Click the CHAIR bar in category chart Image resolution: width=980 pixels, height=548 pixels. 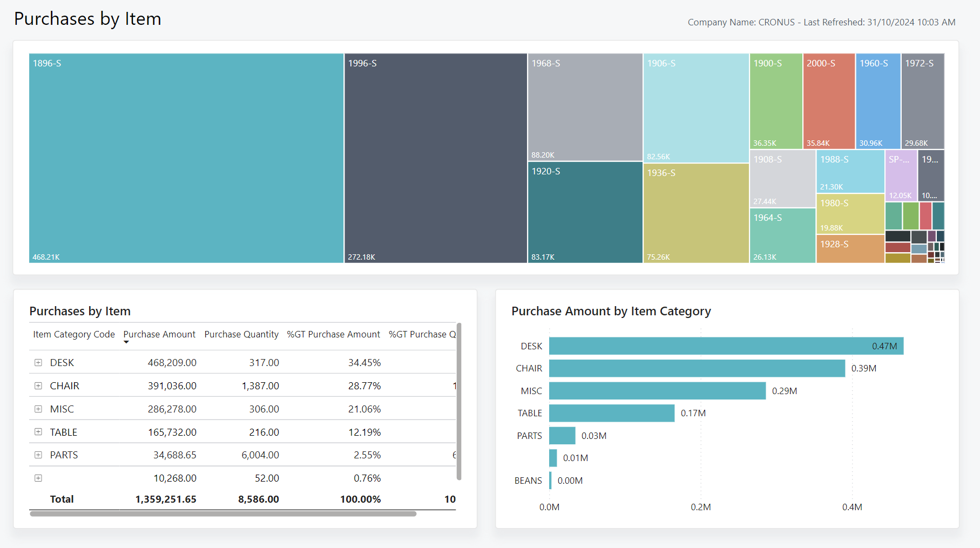tap(697, 368)
